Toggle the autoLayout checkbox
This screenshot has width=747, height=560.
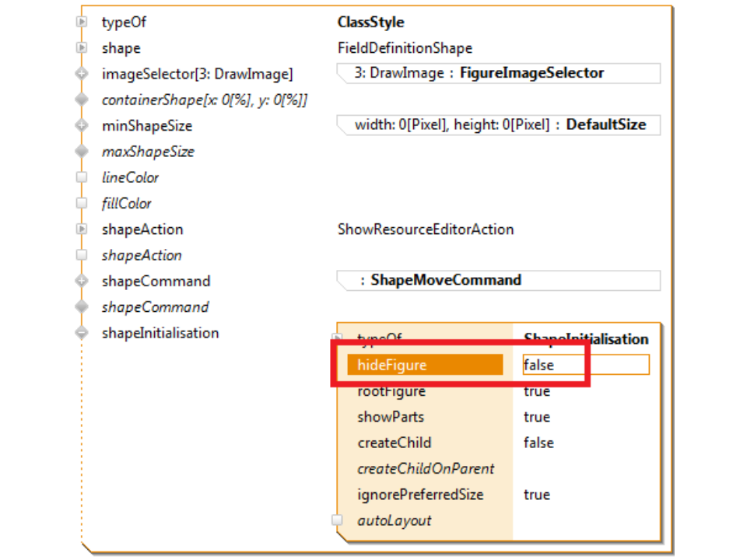[337, 520]
